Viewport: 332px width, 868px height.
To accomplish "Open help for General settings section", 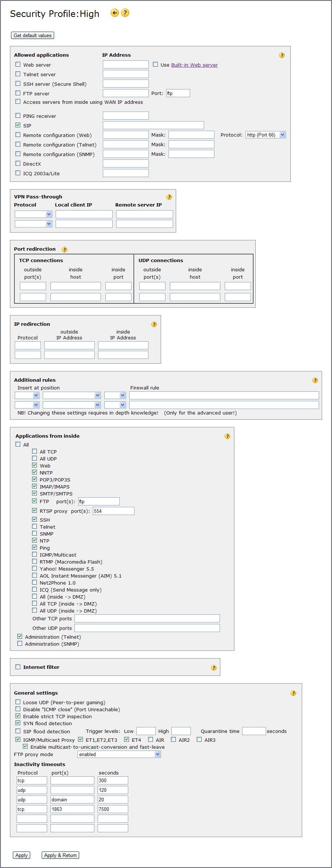I will (x=293, y=693).
